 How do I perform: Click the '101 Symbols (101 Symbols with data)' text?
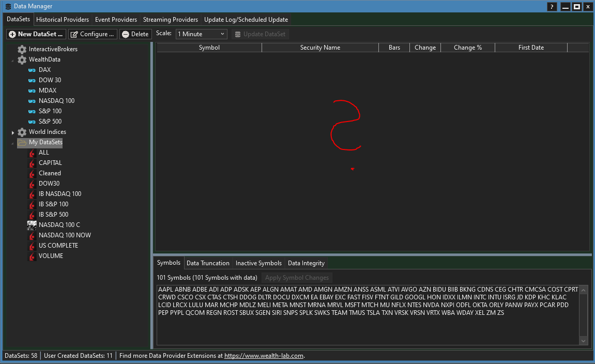[x=207, y=278]
